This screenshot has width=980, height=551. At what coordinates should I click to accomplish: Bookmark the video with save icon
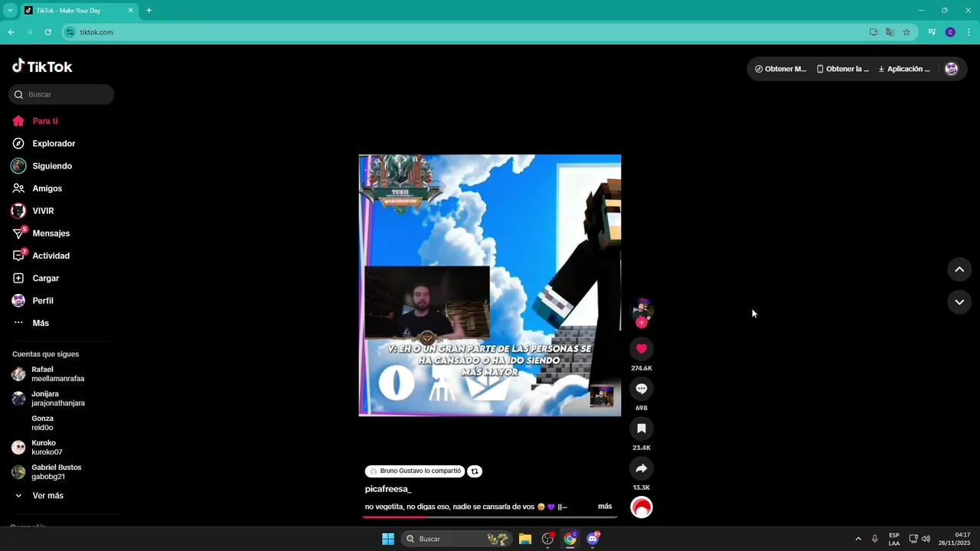tap(642, 429)
